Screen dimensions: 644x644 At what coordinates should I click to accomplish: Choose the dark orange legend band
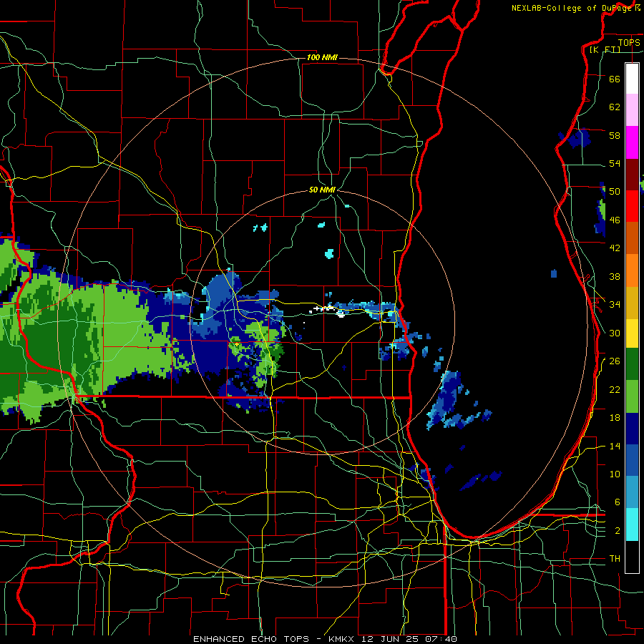(x=632, y=238)
